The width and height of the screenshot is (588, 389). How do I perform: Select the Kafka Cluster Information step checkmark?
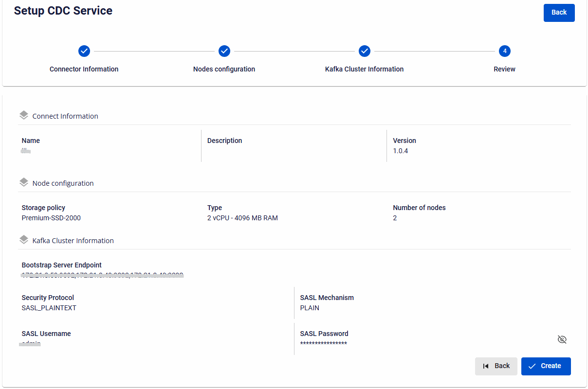365,51
